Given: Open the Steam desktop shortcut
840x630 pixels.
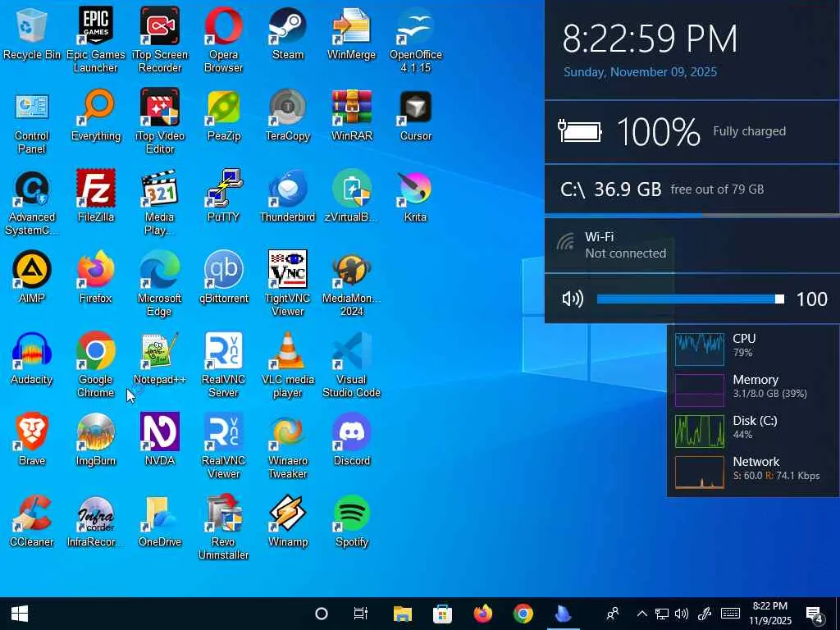Looking at the screenshot, I should pyautogui.click(x=288, y=34).
